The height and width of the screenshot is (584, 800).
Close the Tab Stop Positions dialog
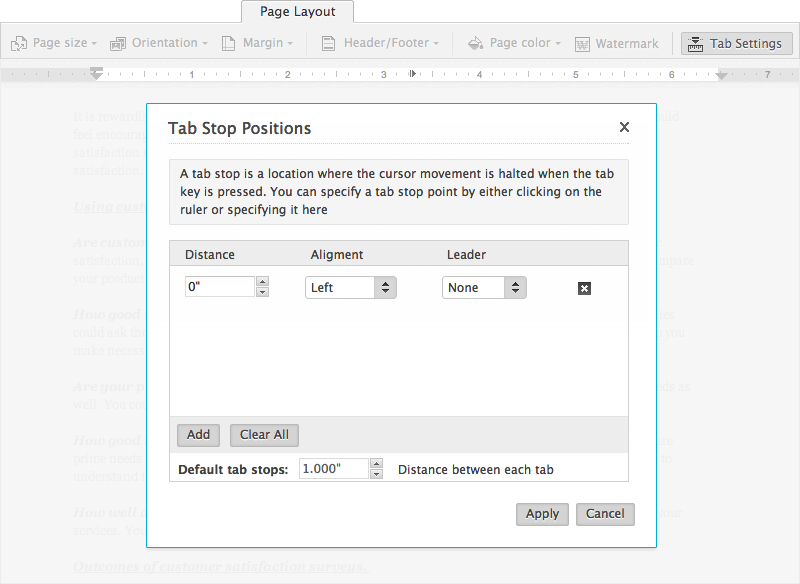(624, 127)
